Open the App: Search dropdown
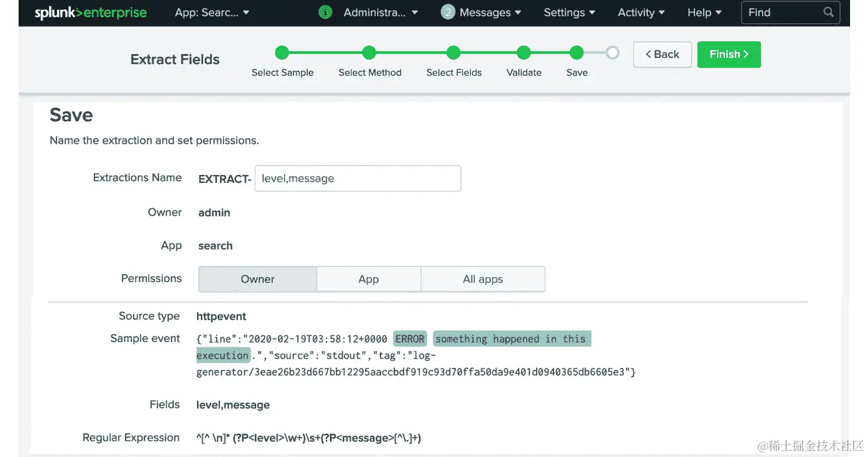The image size is (868, 457). (x=212, y=12)
